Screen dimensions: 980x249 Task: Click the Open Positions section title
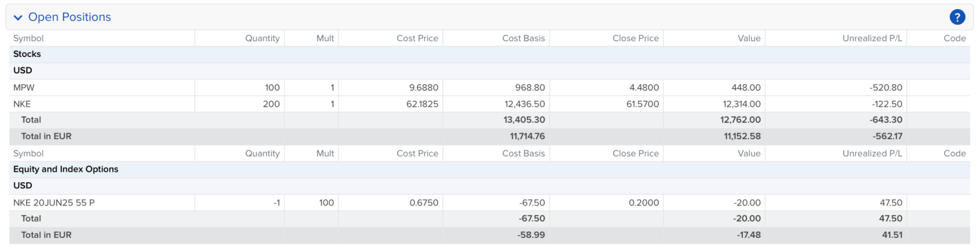pyautogui.click(x=70, y=17)
